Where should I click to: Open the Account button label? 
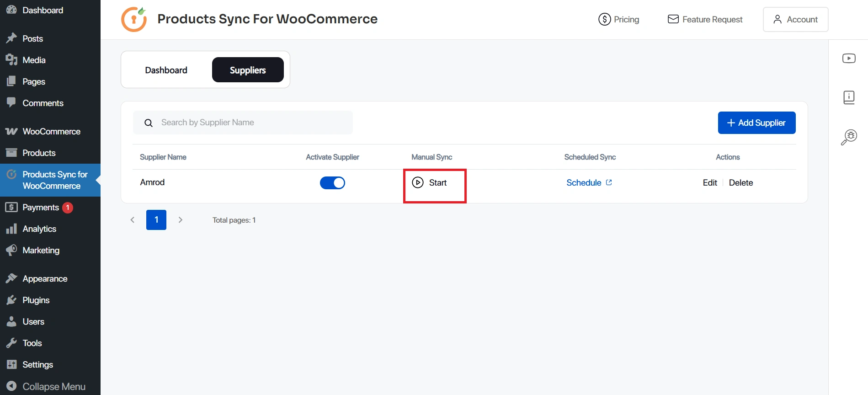coord(802,19)
